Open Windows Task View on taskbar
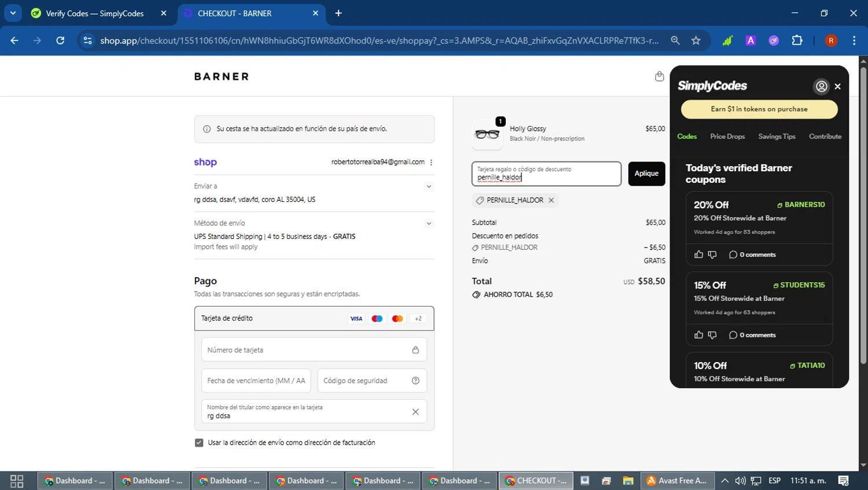The height and width of the screenshot is (490, 868). pos(17,481)
